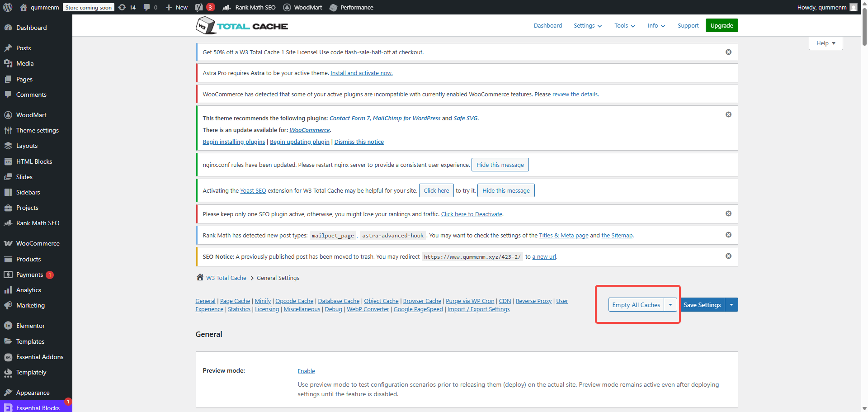
Task: Dismiss the Rank Math post types notice
Action: pyautogui.click(x=728, y=235)
